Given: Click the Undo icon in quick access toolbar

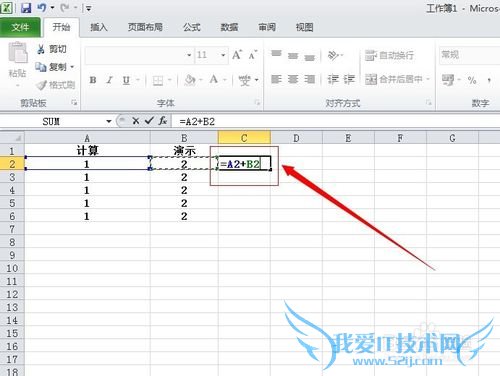Looking at the screenshot, I should pos(42,8).
